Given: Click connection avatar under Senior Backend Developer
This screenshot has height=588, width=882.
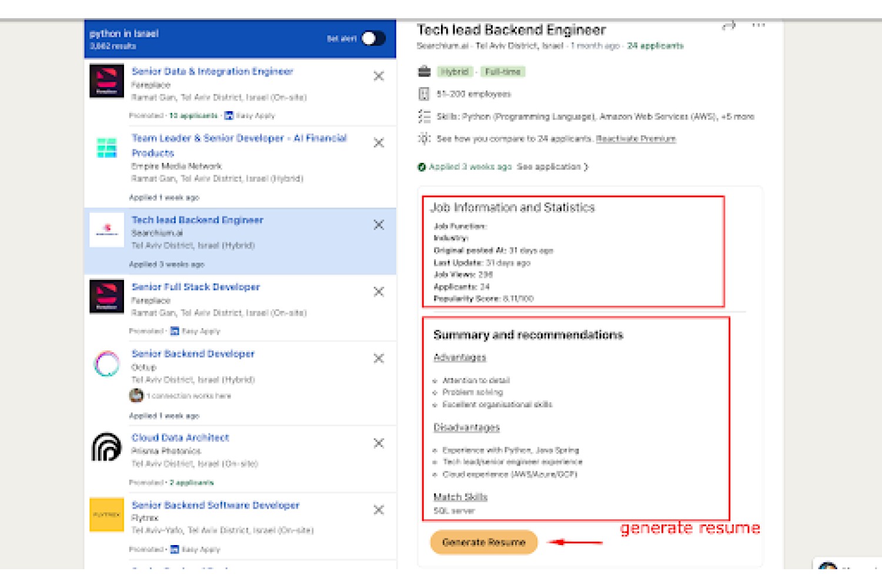Looking at the screenshot, I should point(136,396).
